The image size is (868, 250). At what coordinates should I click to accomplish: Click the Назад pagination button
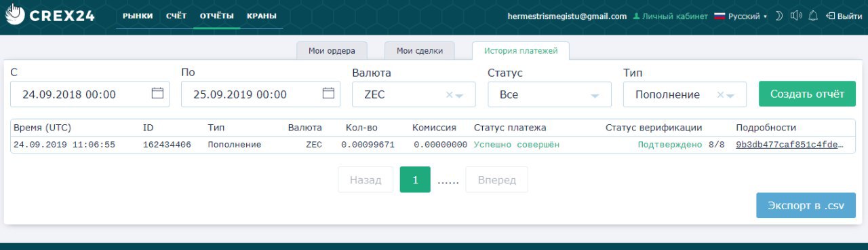[x=366, y=180]
